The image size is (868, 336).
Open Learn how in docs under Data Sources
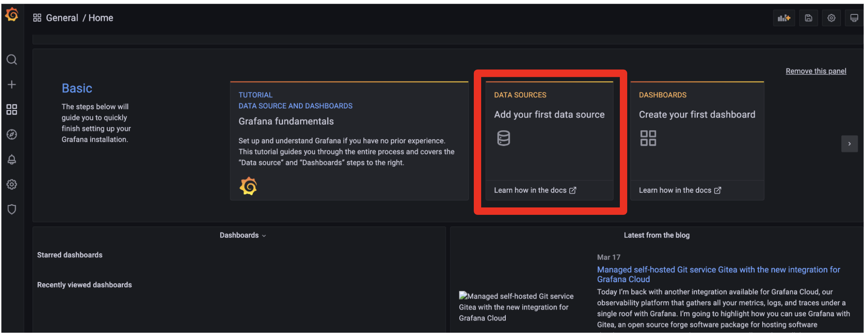[x=535, y=190]
